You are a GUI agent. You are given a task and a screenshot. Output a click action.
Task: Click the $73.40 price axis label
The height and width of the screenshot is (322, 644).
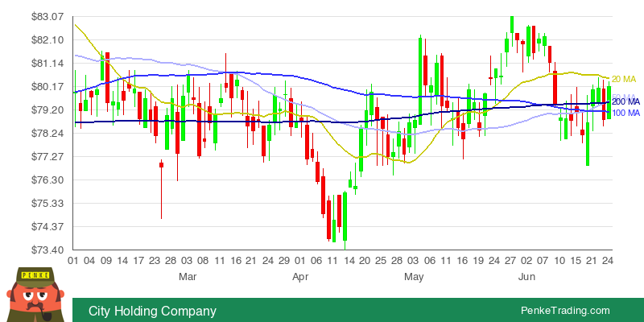coord(47,250)
